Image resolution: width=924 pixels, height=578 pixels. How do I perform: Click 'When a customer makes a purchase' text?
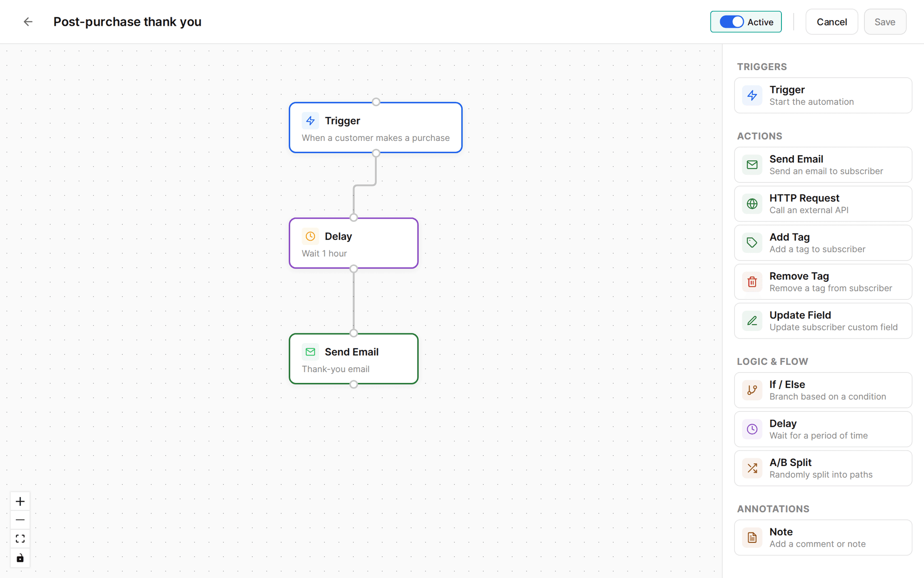(375, 138)
